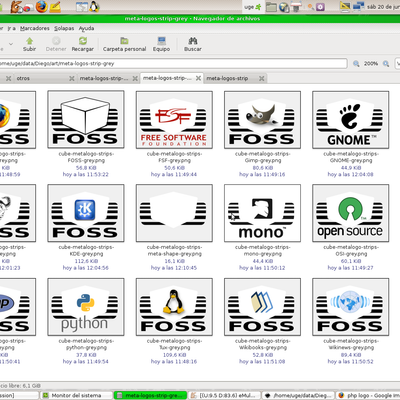The height and width of the screenshot is (400, 400).
Task: Click file name 'cube-metalogo-strips-Tux-grey.png'
Action: tap(174, 344)
